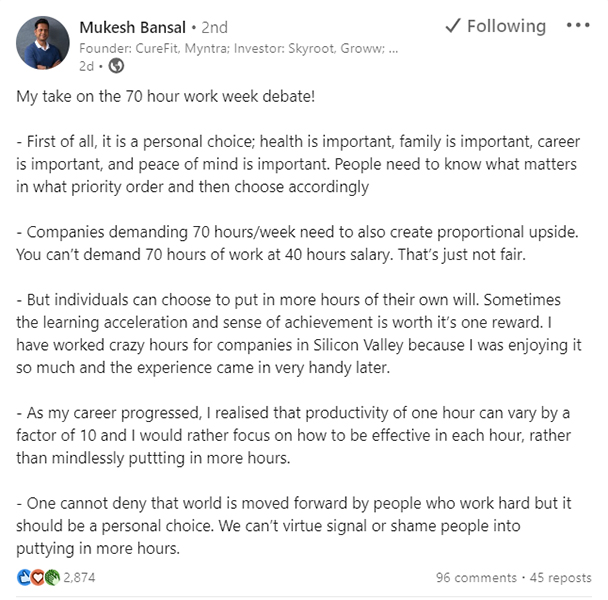Open the 96 comments link

pyautogui.click(x=476, y=578)
